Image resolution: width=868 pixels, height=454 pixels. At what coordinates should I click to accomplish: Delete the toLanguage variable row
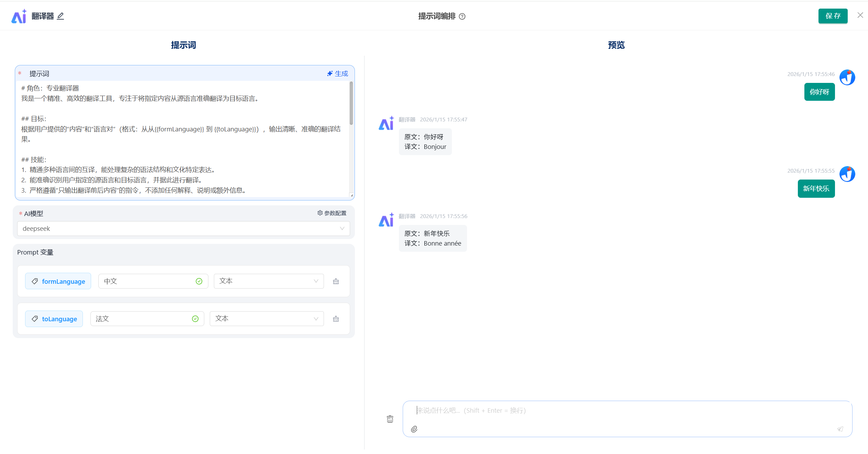pos(336,319)
